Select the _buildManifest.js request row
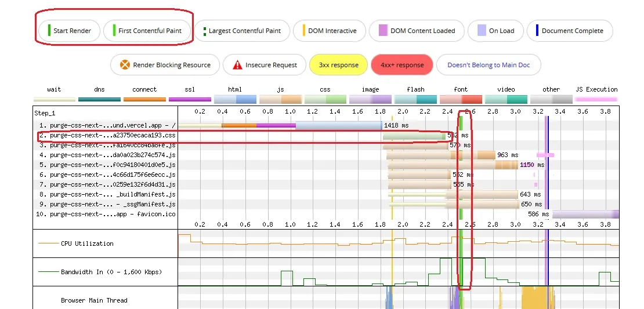This screenshot has width=644, height=309. pyautogui.click(x=107, y=194)
